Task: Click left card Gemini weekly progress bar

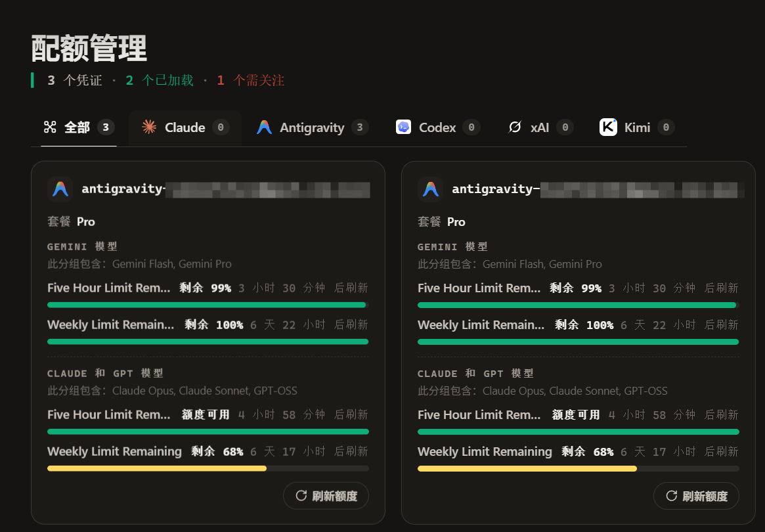Action: click(208, 342)
